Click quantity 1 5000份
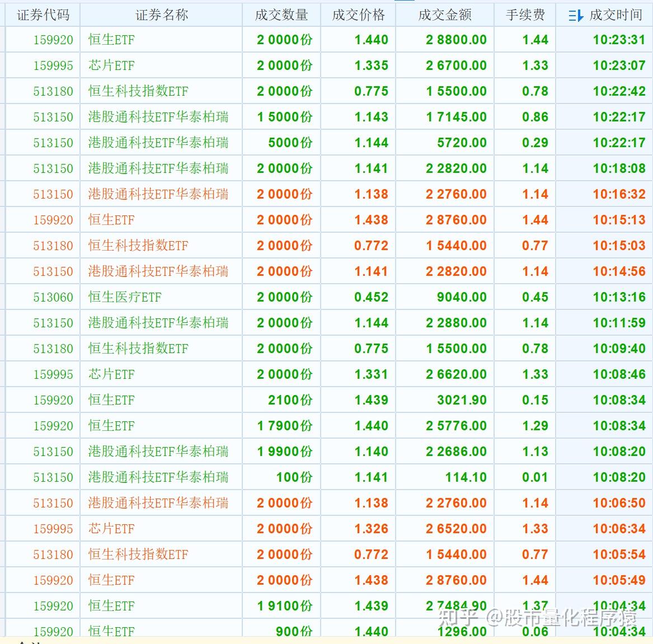 (285, 117)
